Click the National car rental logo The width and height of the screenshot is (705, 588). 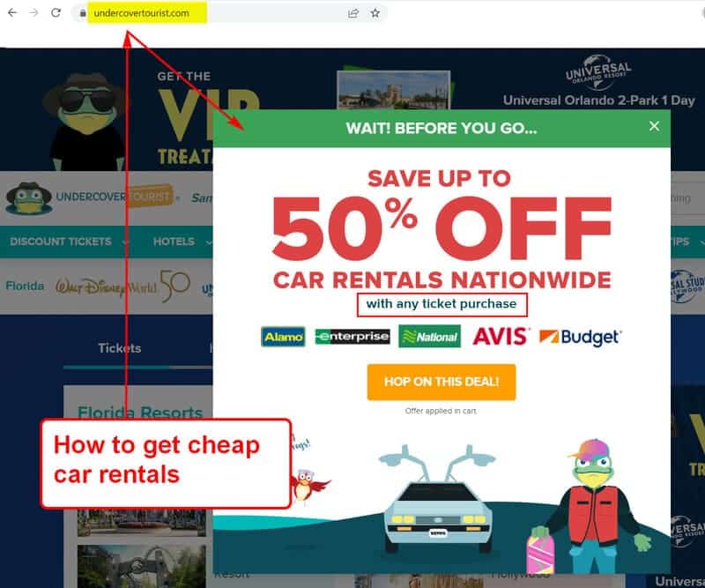click(x=429, y=337)
